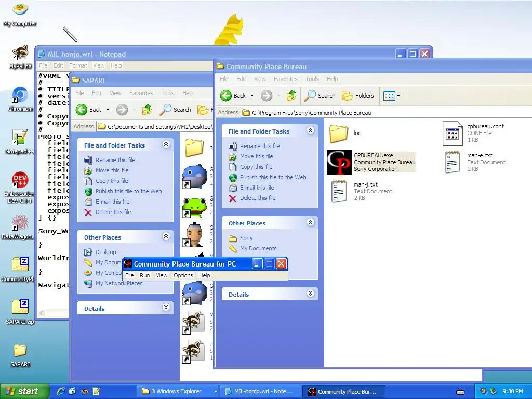Collapse Other Places panel in SAPARI window
Viewport: 532px width, 399px height.
click(x=166, y=236)
